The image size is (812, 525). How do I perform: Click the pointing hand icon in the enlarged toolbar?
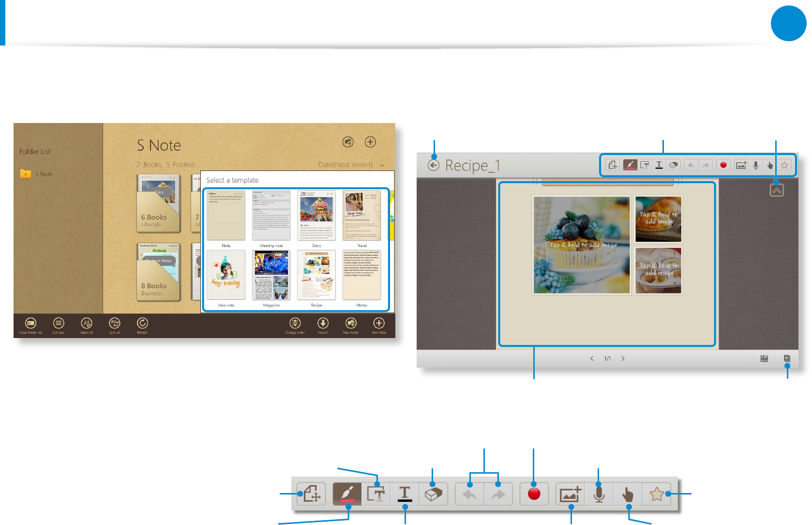628,494
